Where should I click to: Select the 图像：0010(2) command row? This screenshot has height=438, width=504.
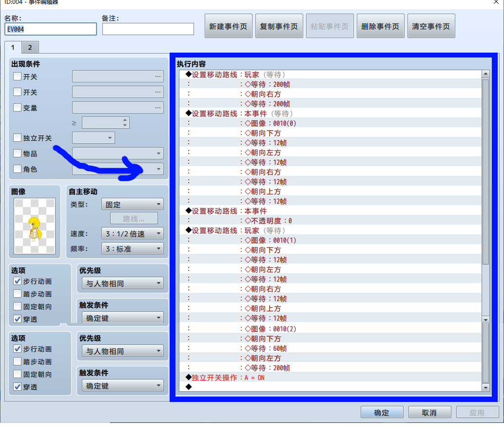tap(330, 329)
